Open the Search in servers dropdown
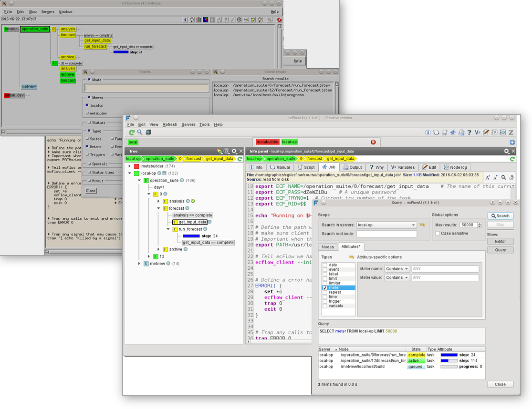The width and height of the screenshot is (532, 409). 386,225
